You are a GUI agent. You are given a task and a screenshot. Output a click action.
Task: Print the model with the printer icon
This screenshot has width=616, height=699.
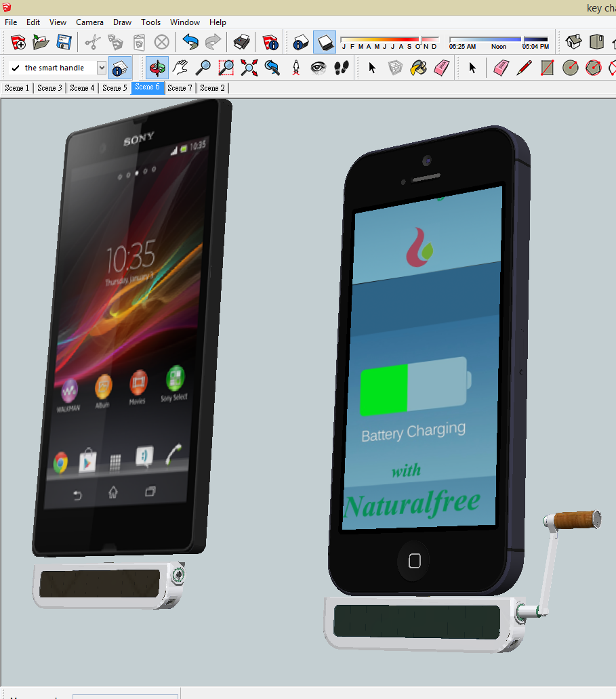point(242,43)
